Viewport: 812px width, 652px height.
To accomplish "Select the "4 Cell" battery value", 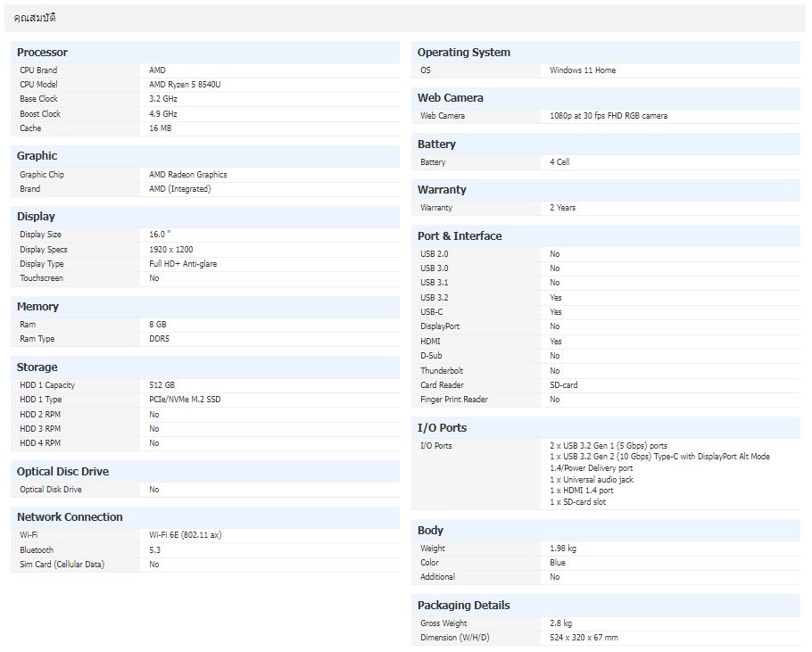I will (559, 162).
